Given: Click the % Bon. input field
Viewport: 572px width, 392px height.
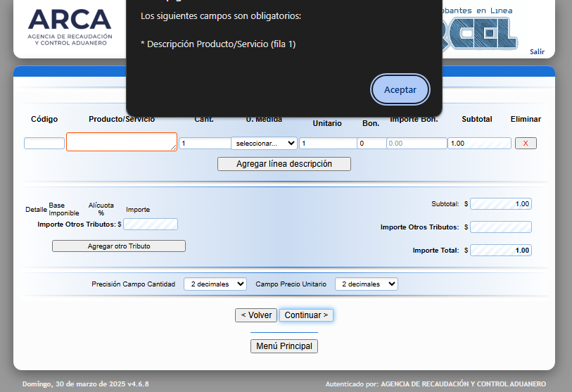Looking at the screenshot, I should (371, 144).
